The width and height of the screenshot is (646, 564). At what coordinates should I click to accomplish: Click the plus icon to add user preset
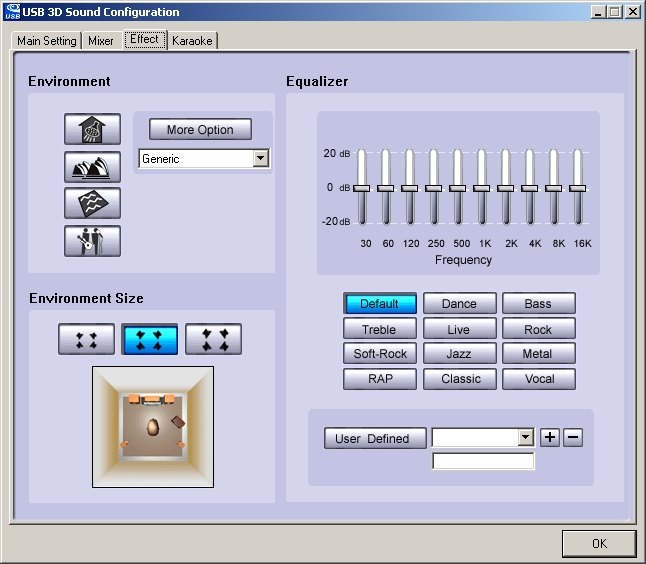[x=550, y=438]
